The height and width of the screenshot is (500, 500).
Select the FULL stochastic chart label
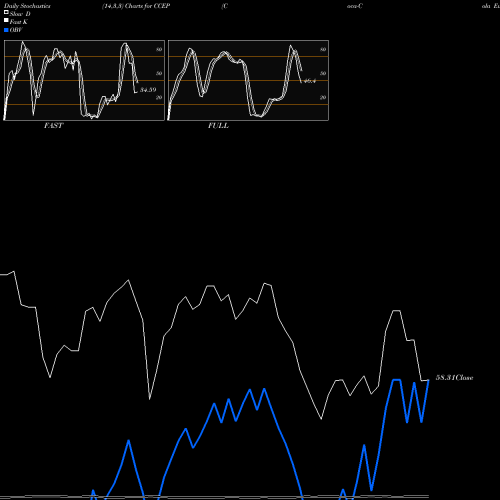(x=218, y=126)
